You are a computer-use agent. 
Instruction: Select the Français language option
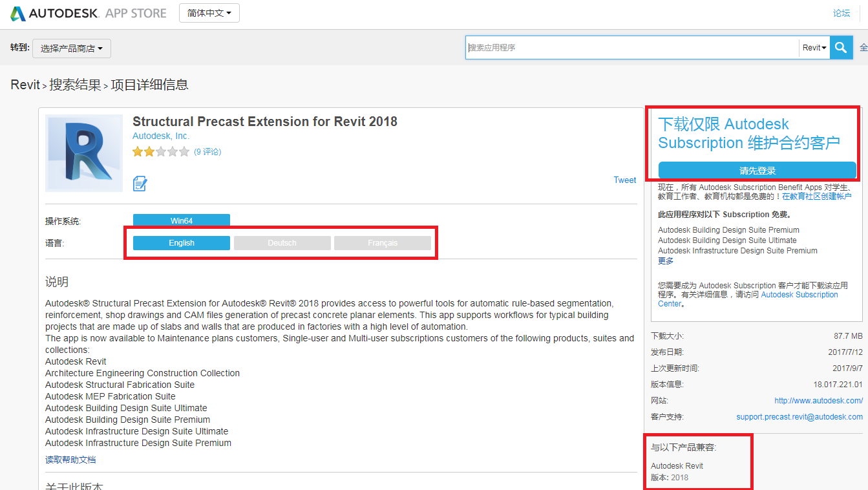click(383, 242)
